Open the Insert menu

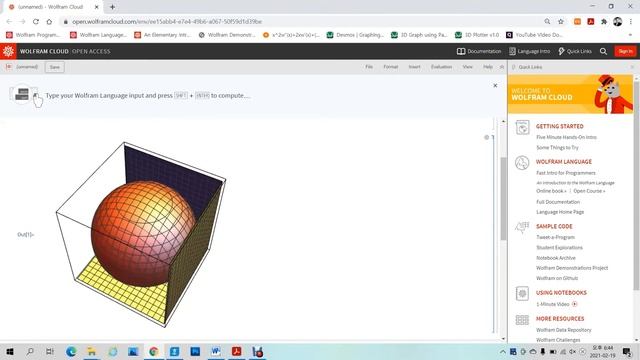(414, 67)
